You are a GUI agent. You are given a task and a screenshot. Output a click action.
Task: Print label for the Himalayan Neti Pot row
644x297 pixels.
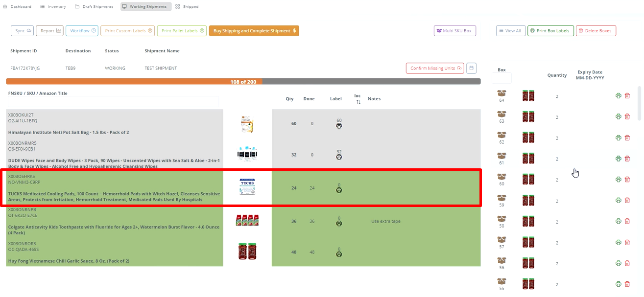(339, 126)
